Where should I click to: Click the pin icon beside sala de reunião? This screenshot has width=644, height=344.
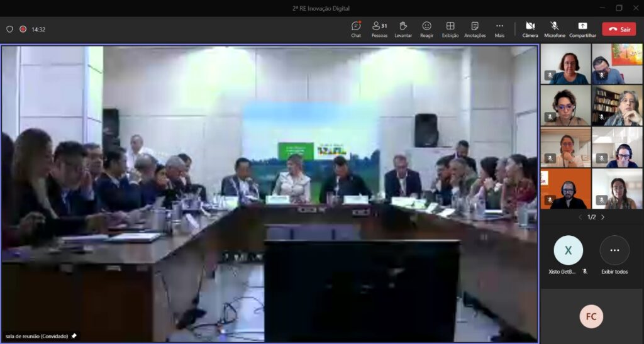pos(74,336)
